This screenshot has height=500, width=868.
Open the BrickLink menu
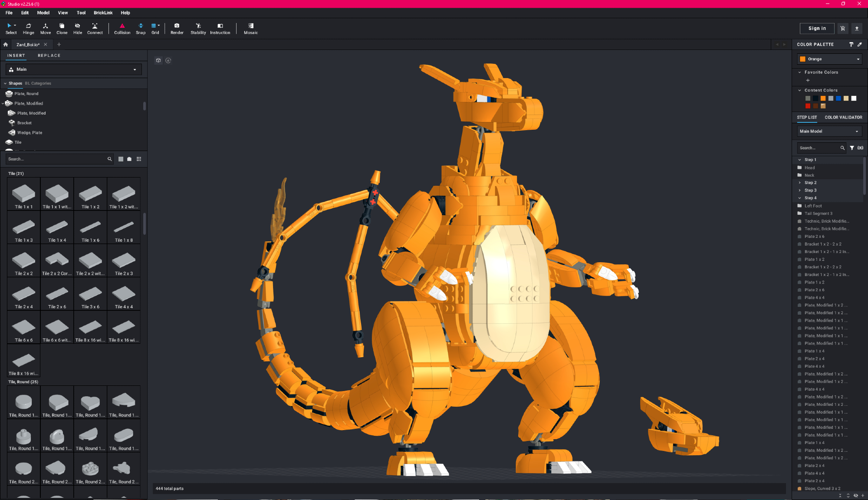click(103, 13)
